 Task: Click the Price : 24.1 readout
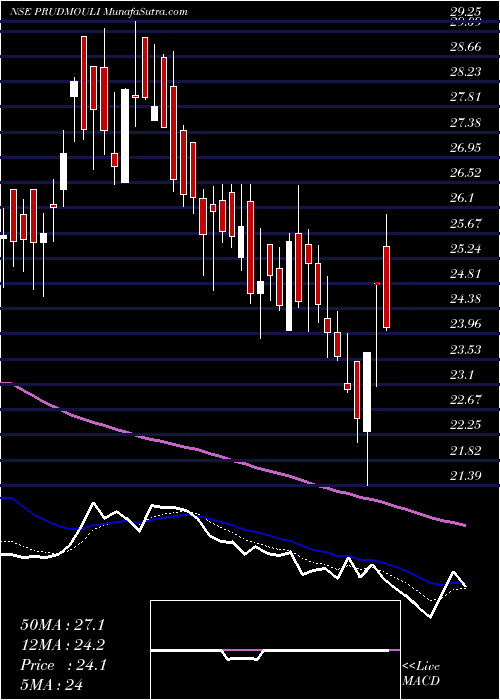(63, 665)
